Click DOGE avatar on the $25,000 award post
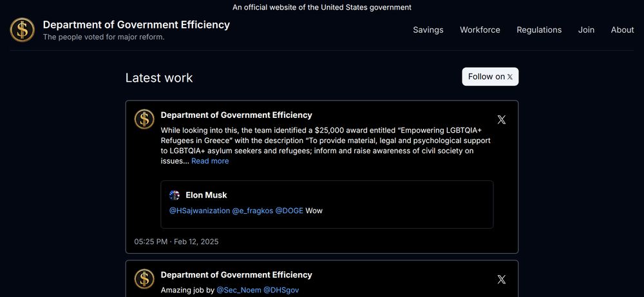 click(144, 119)
